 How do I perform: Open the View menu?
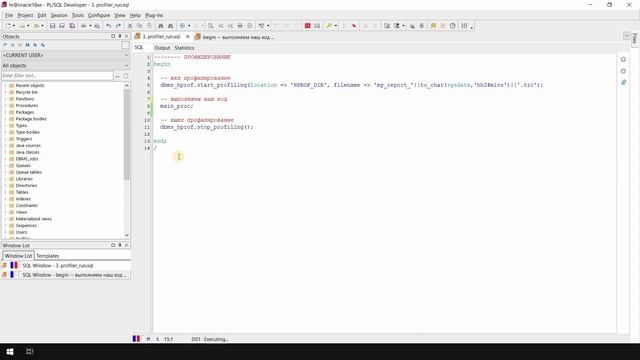120,15
